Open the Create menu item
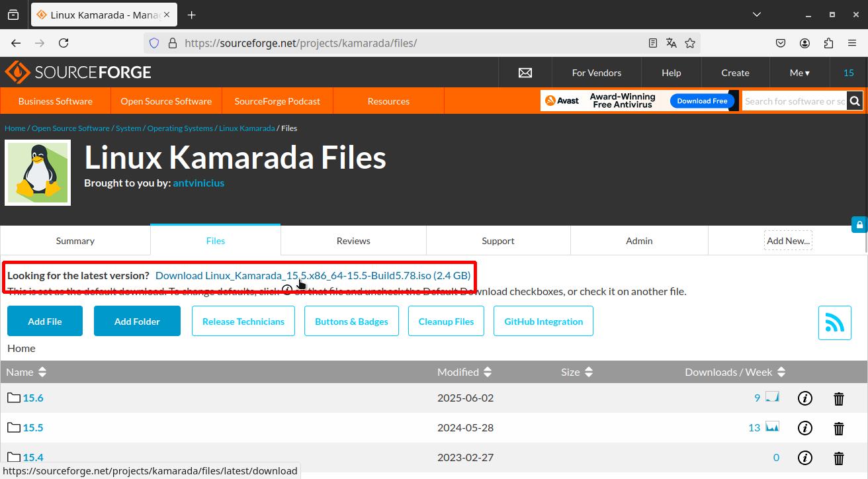The width and height of the screenshot is (868, 479). click(x=735, y=73)
